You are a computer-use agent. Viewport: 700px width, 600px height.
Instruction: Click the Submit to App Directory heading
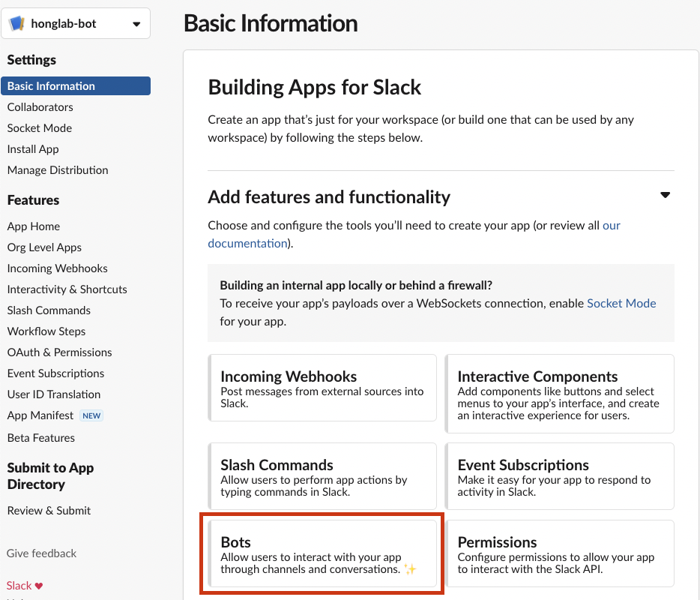pos(50,476)
